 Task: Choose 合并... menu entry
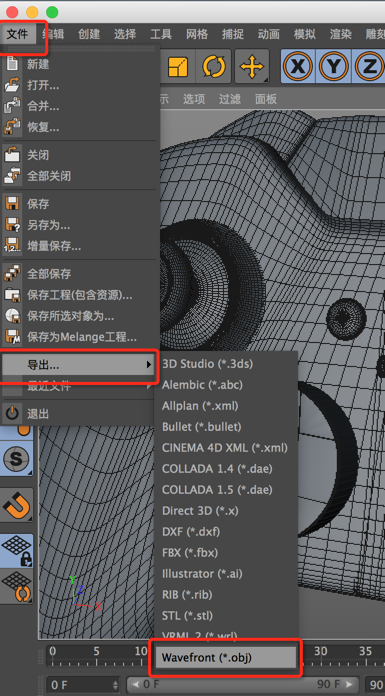pyautogui.click(x=80, y=107)
